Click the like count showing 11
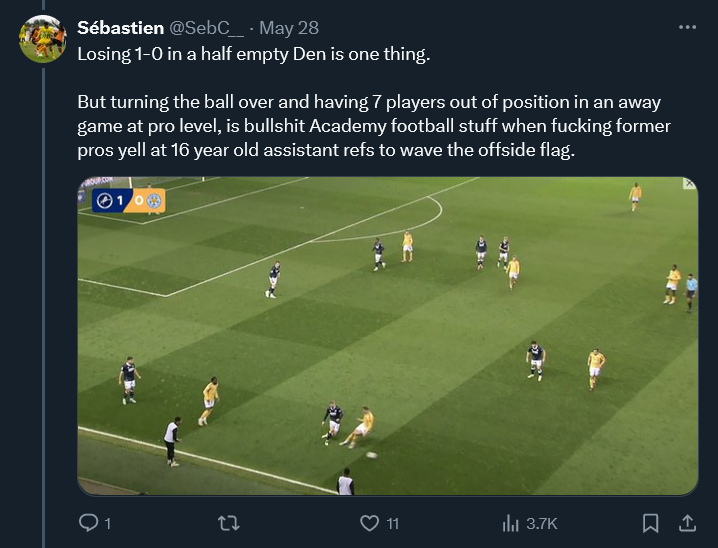This screenshot has height=548, width=718. pyautogui.click(x=393, y=523)
